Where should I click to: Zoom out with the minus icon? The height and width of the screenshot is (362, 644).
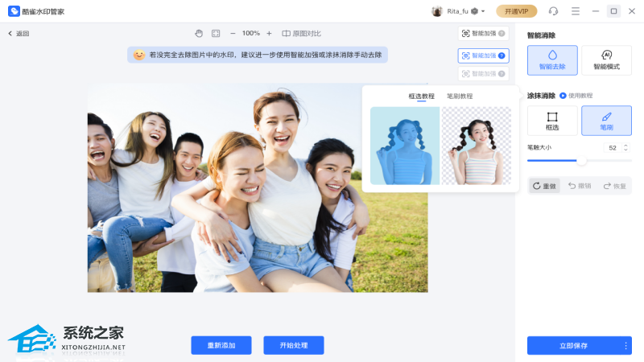[233, 34]
